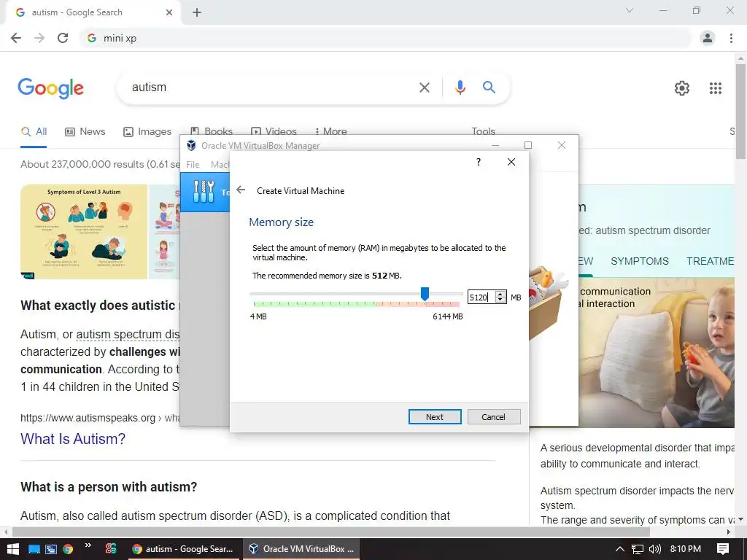Click the desktop icon in the taskbar
747x560 pixels.
(x=34, y=549)
